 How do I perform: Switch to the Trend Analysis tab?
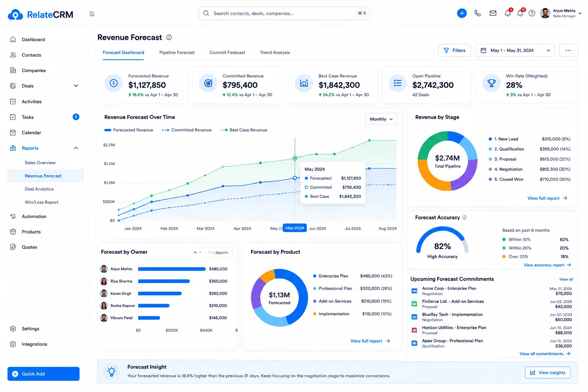(275, 52)
